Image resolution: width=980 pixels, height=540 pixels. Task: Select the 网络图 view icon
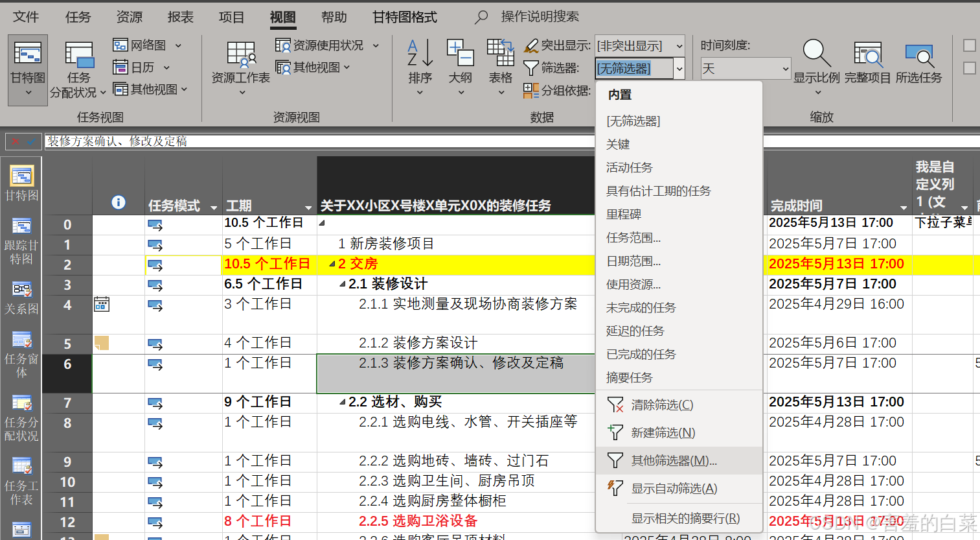point(120,45)
